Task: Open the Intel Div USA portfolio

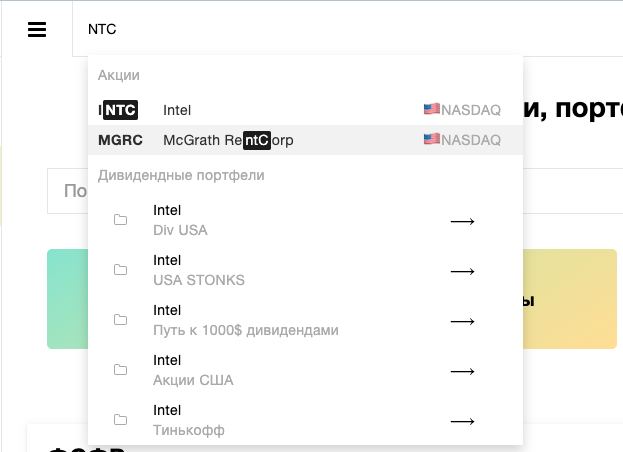Action: click(x=305, y=220)
